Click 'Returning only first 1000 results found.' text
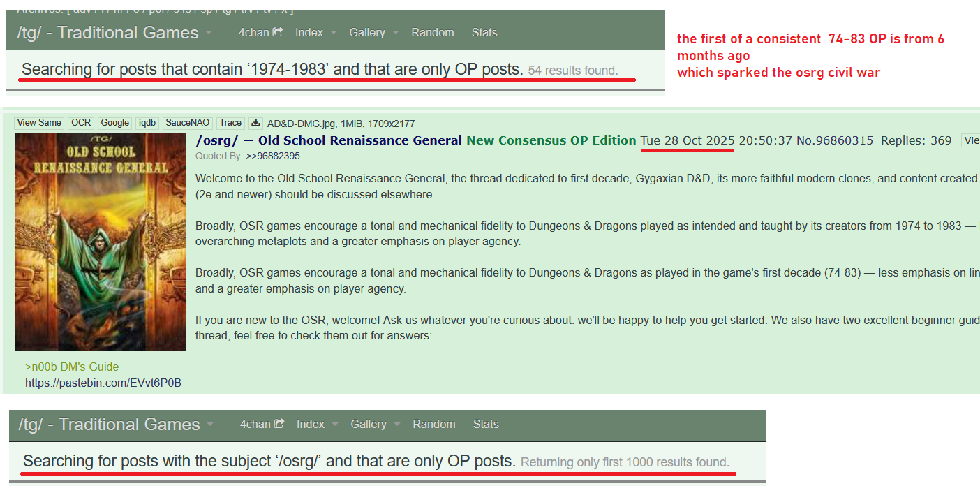The image size is (980, 486). [x=625, y=462]
